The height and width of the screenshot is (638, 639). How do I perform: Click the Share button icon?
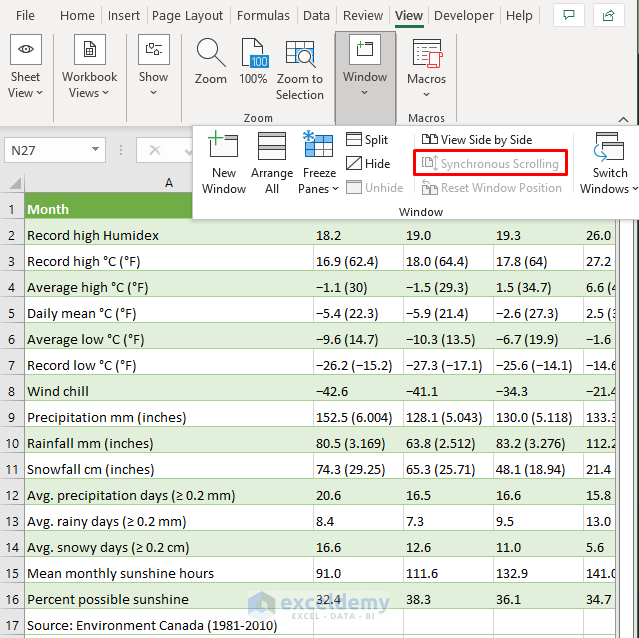(607, 16)
